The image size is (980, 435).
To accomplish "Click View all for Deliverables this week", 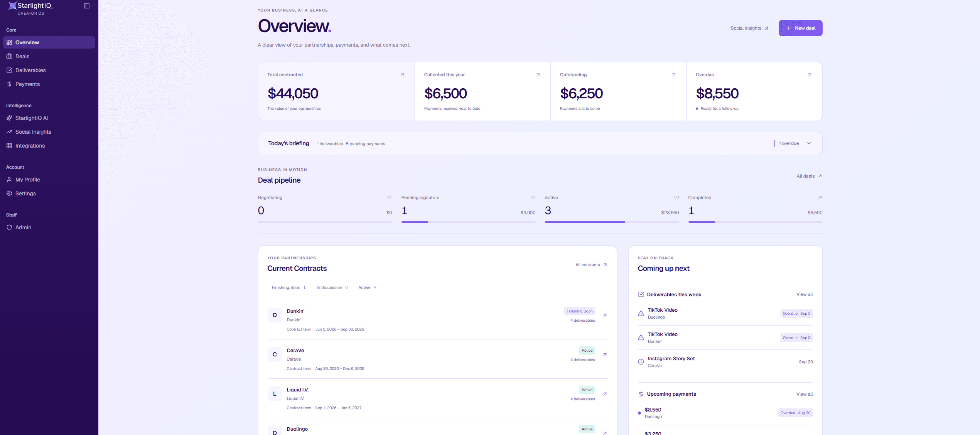I will point(805,294).
